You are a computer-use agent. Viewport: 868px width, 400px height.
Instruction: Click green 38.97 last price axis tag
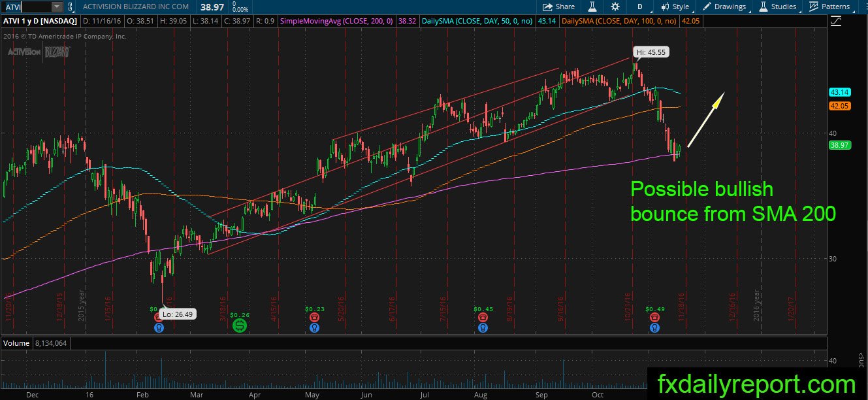(x=839, y=145)
